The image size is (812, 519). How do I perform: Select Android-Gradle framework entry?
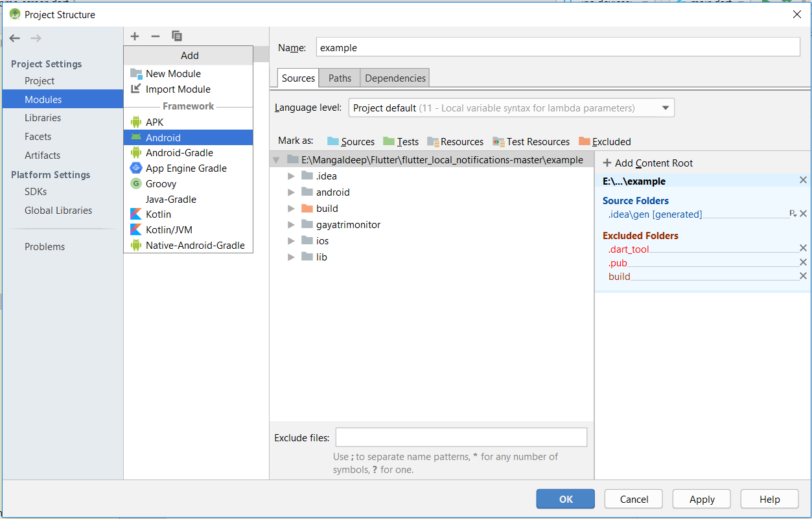188,153
